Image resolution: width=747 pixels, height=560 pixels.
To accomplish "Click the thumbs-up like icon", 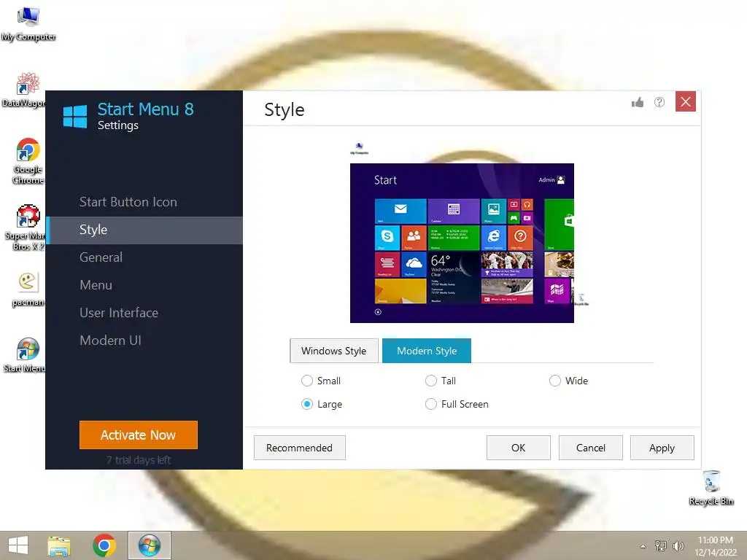I will [638, 102].
